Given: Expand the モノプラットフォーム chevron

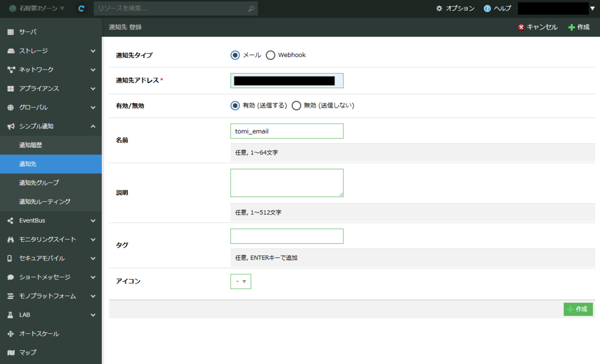Looking at the screenshot, I should (x=93, y=296).
